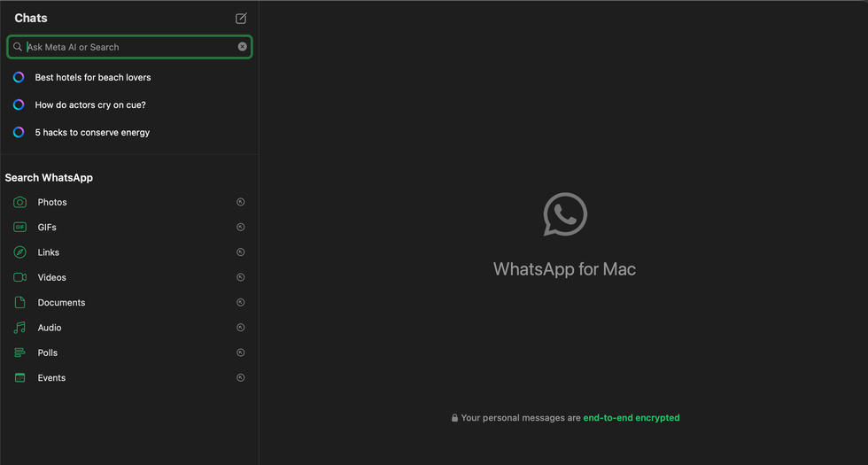Click Meta AI ring icon beside Best hotels
Image resolution: width=868 pixels, height=465 pixels.
[x=19, y=77]
